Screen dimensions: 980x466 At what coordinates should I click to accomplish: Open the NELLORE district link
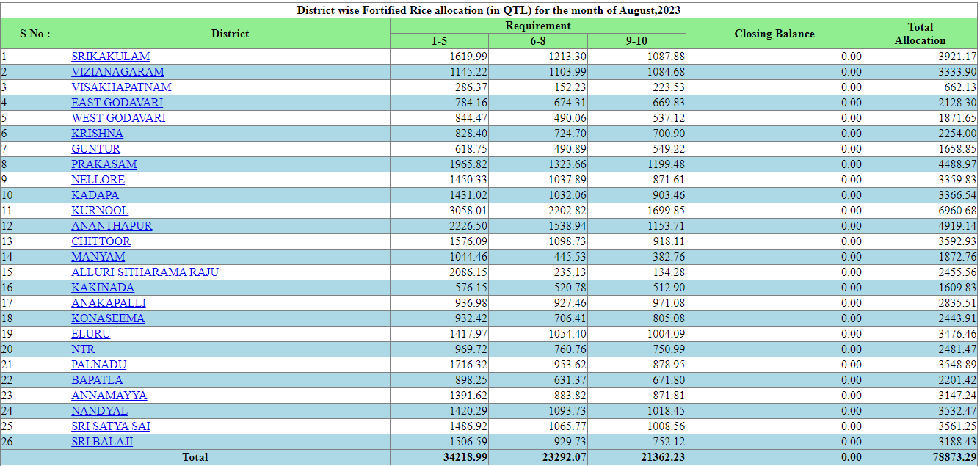pyautogui.click(x=98, y=180)
